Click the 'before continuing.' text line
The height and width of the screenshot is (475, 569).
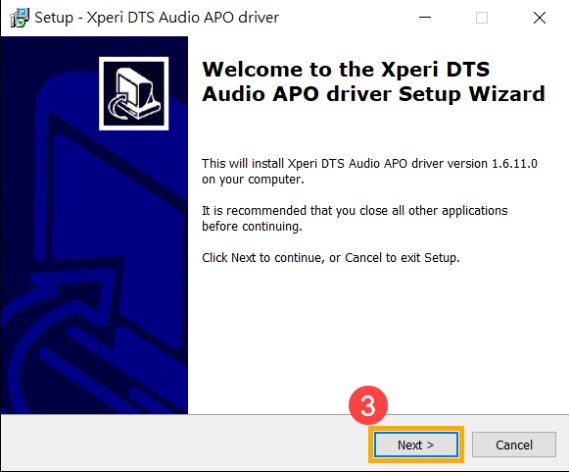pyautogui.click(x=252, y=226)
